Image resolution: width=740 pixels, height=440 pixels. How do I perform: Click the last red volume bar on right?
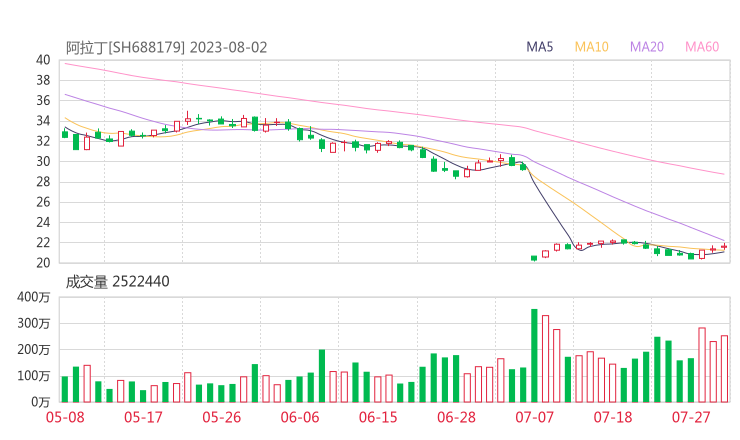click(x=724, y=368)
